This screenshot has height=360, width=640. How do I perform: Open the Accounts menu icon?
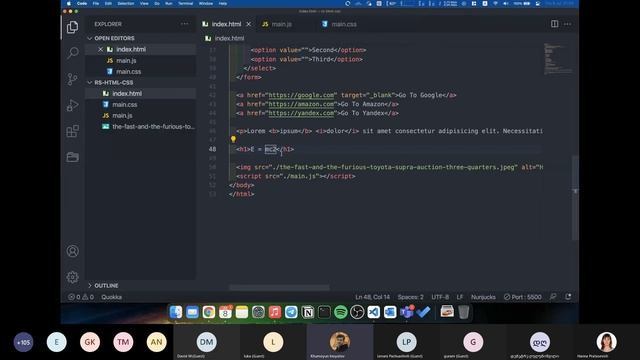pos(73,251)
